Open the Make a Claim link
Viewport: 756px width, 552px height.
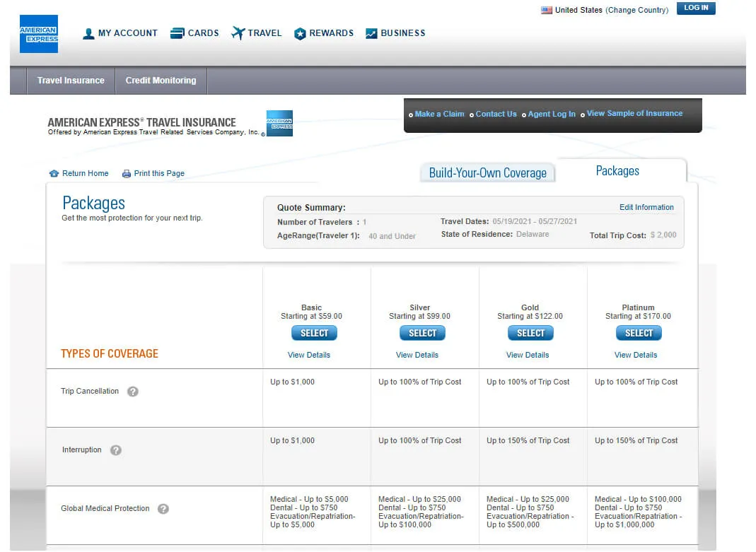[x=439, y=114]
